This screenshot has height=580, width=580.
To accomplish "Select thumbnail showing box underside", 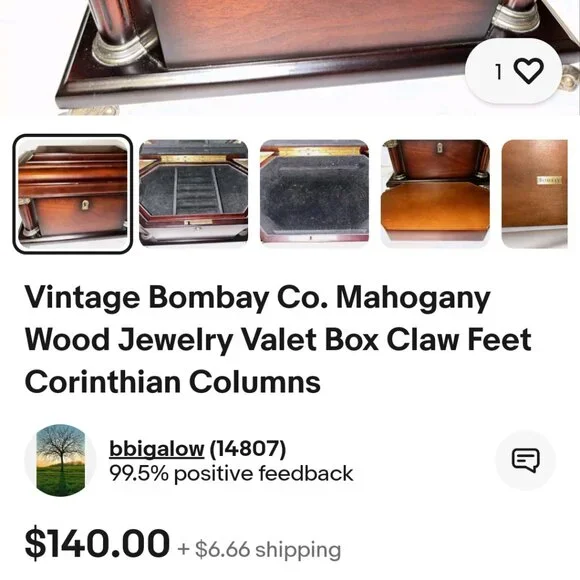I will (x=435, y=193).
